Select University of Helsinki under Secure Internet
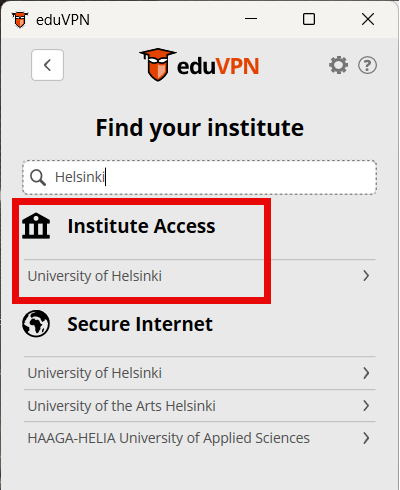This screenshot has width=400, height=490. [200, 373]
